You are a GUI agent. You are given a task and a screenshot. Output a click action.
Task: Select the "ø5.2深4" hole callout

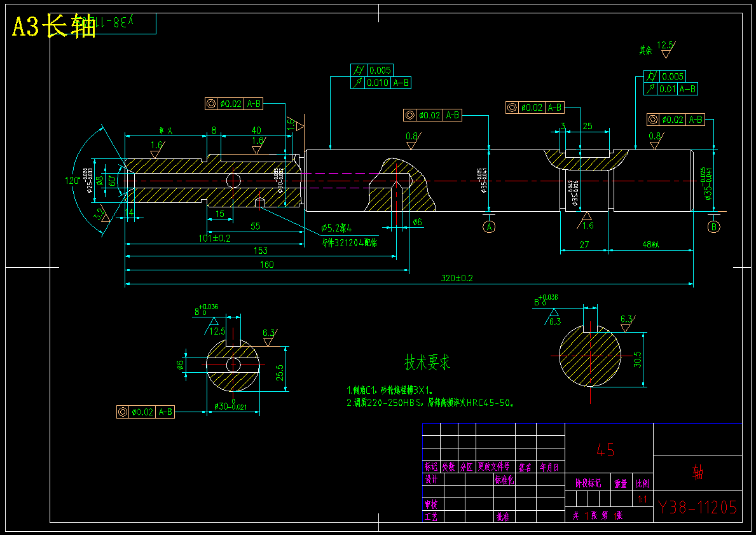coord(336,228)
